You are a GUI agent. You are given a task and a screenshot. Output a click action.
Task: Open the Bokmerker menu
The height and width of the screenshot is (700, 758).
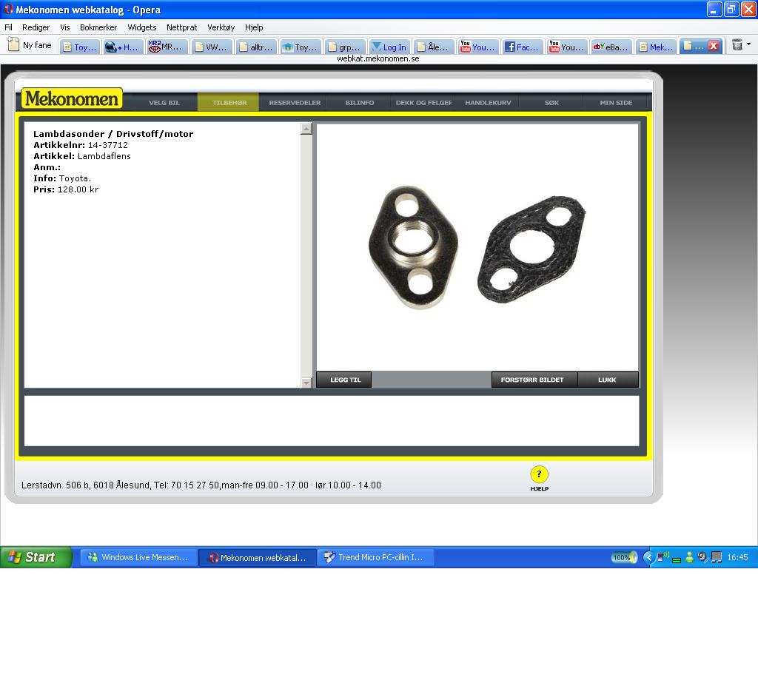pos(98,27)
